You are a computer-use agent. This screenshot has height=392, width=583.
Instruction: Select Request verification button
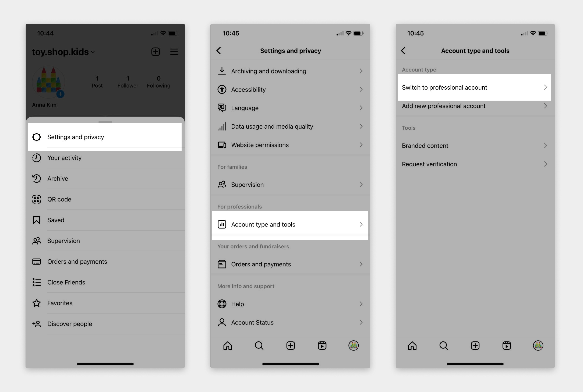click(474, 164)
